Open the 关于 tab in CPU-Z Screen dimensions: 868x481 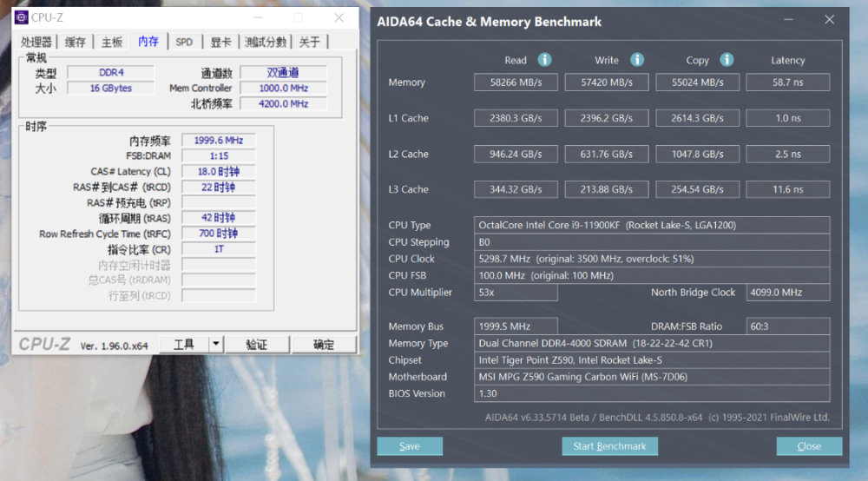[310, 42]
